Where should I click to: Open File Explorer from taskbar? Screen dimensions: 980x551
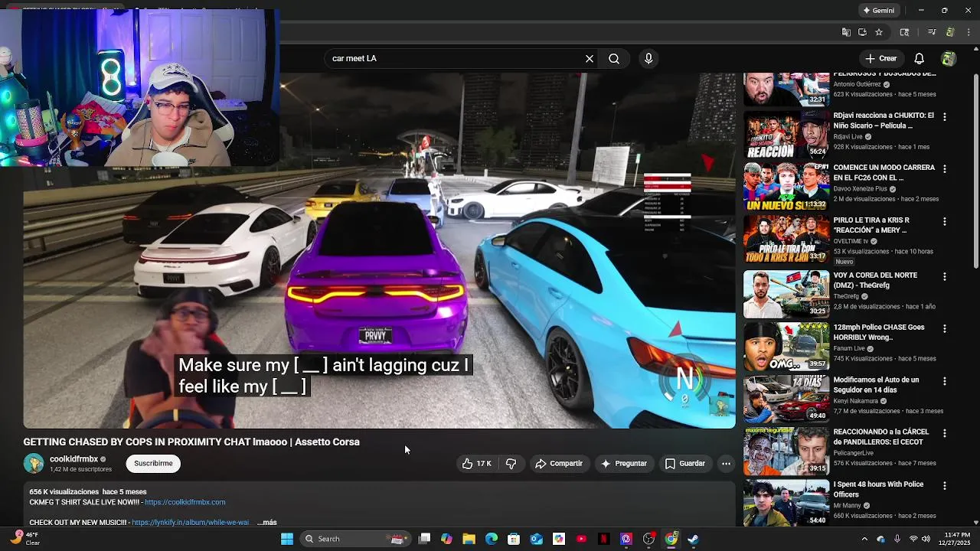click(469, 539)
